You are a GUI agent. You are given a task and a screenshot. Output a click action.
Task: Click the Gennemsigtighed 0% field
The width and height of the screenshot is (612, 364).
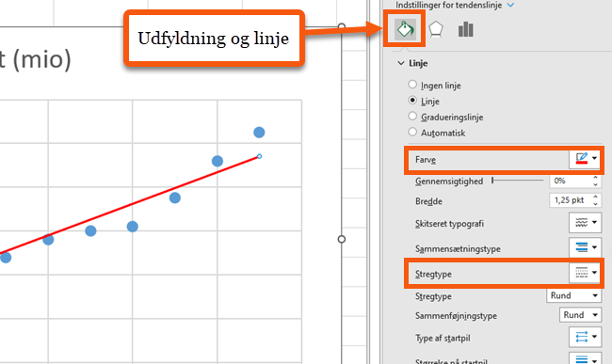[571, 181]
